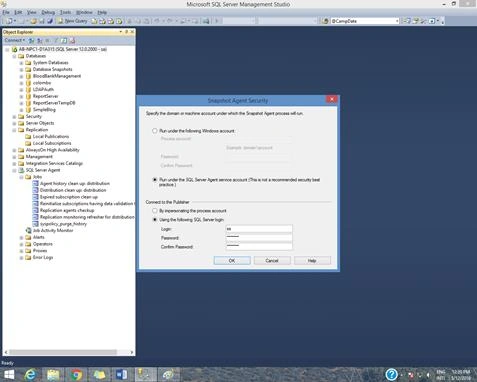Image resolution: width=477 pixels, height=382 pixels.
Task: Open Internet Explorer from the taskbar
Action: tap(30, 375)
